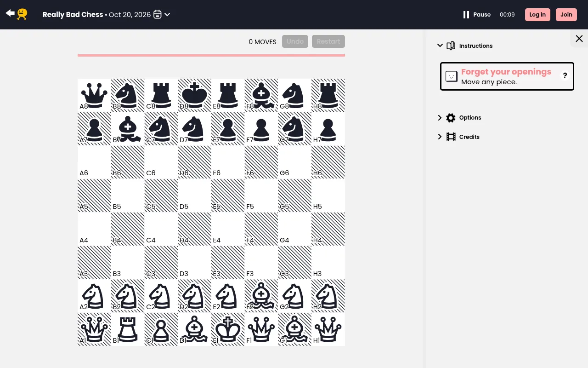Click the yellow mascot logo icon

22,14
